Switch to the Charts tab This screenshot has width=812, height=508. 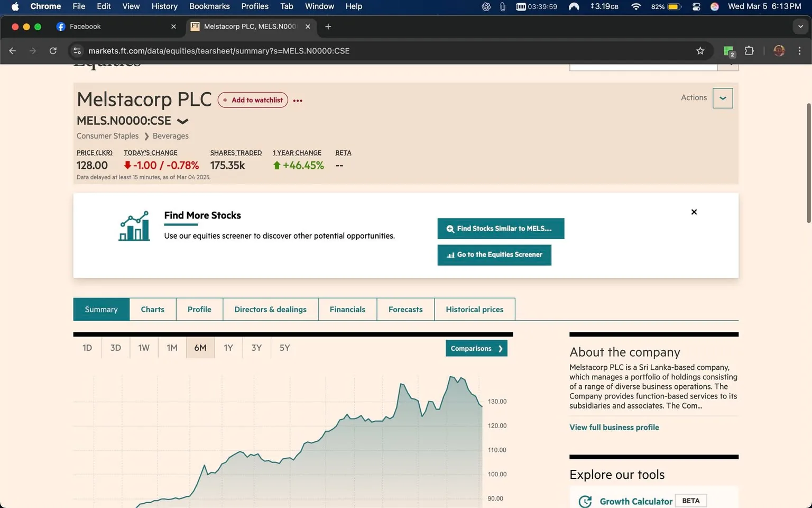pos(152,309)
